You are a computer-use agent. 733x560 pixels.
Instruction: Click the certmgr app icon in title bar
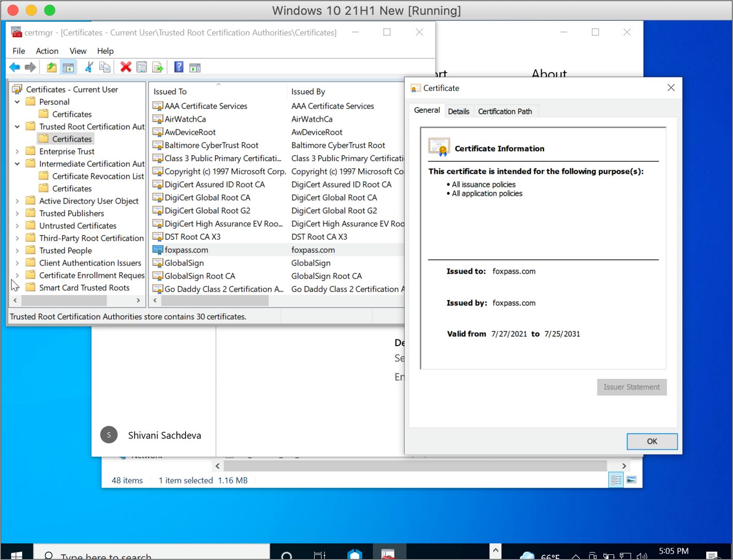tap(17, 32)
